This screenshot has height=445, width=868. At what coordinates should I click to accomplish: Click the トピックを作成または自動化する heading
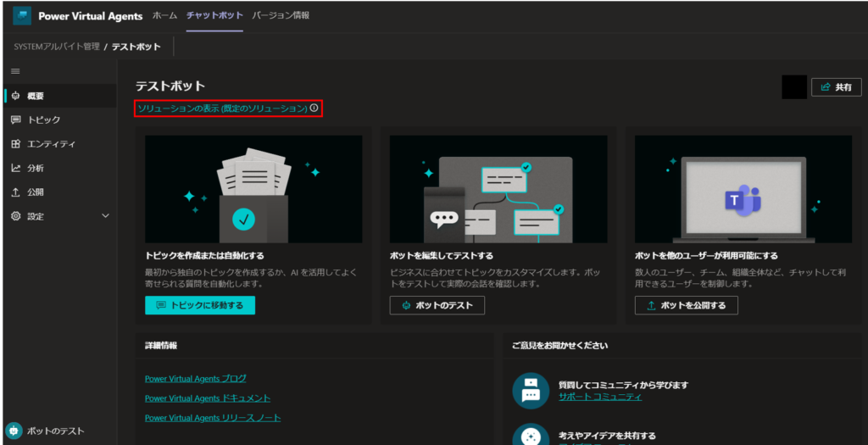point(205,256)
